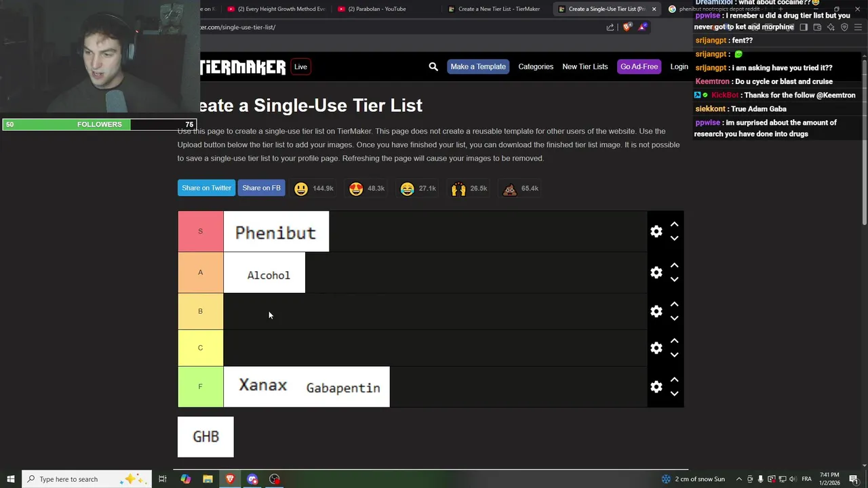868x488 pixels.
Task: Open settings gear for C tier row
Action: [656, 348]
